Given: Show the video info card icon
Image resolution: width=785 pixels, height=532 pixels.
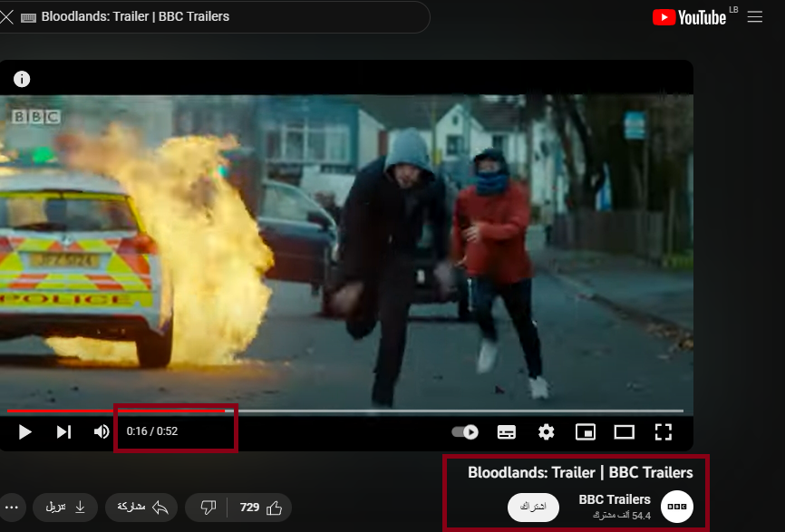Looking at the screenshot, I should pyautogui.click(x=22, y=79).
